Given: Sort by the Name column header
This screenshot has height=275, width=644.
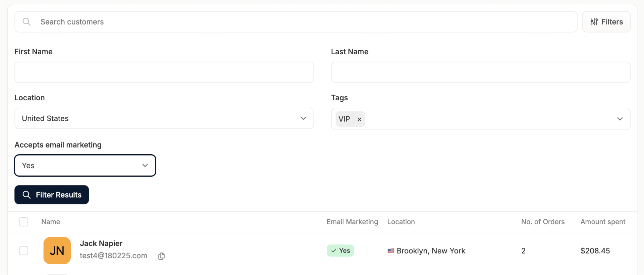Looking at the screenshot, I should pyautogui.click(x=51, y=222).
